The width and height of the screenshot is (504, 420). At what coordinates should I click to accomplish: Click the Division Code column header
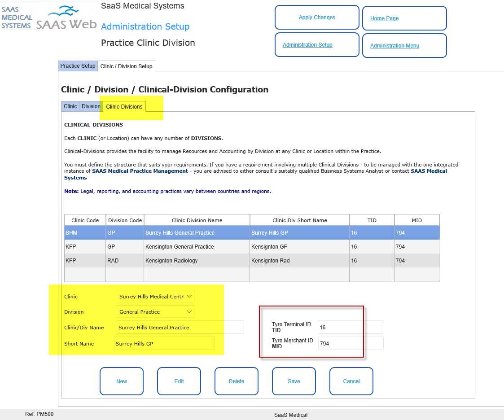125,220
